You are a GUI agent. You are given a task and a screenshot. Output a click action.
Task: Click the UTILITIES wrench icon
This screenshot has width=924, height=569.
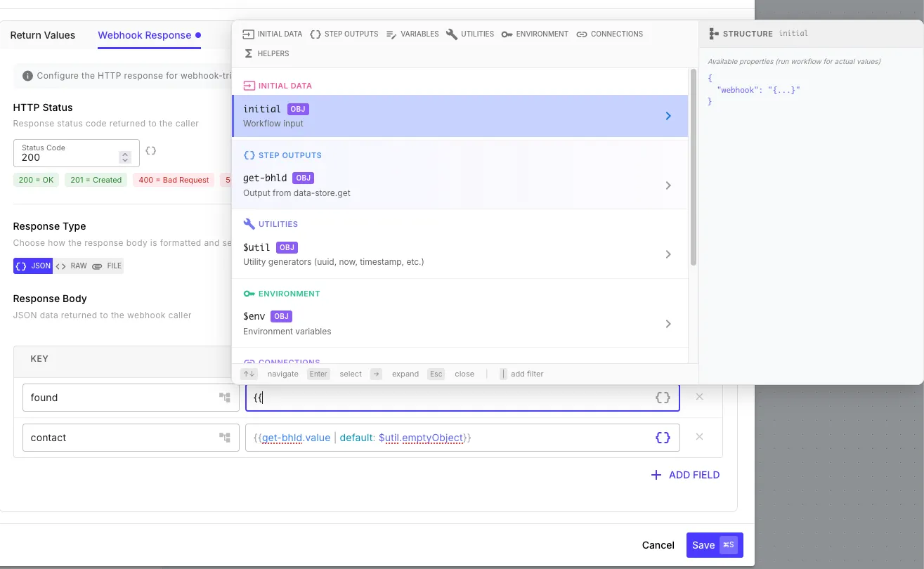coord(453,34)
